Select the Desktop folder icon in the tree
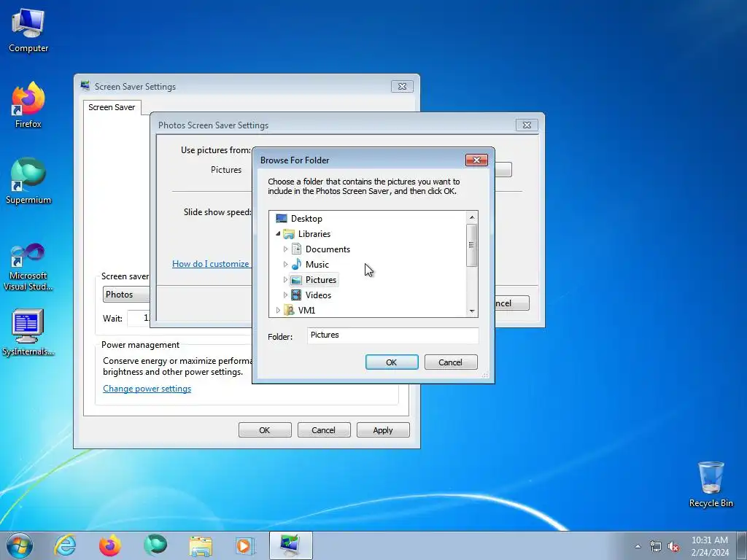Screen dimensions: 747x560 282,219
